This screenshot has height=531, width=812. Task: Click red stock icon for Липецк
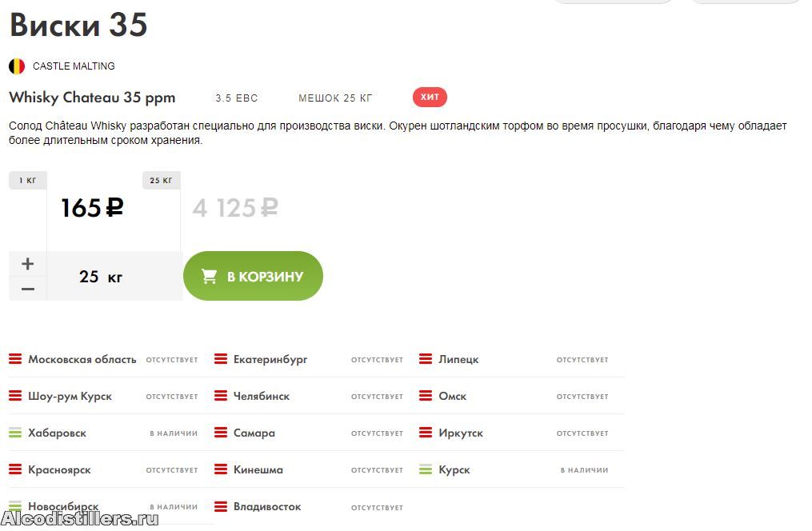pos(426,358)
